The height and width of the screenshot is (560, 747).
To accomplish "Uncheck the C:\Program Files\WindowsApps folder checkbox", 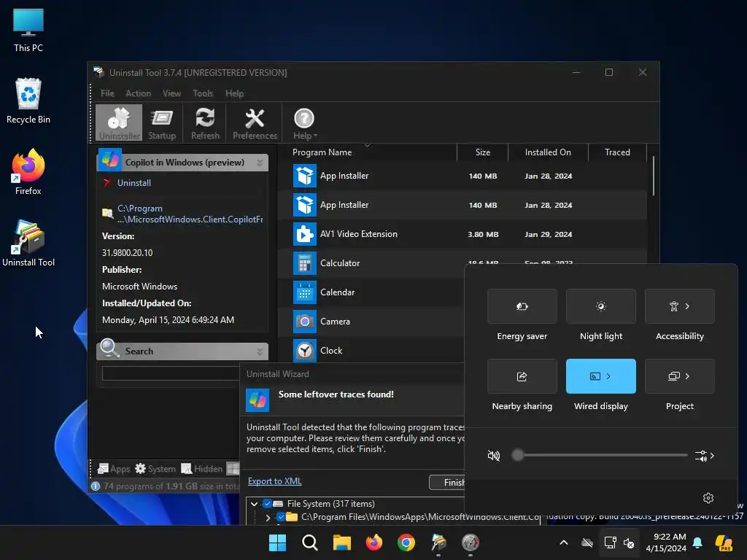I will (x=281, y=517).
